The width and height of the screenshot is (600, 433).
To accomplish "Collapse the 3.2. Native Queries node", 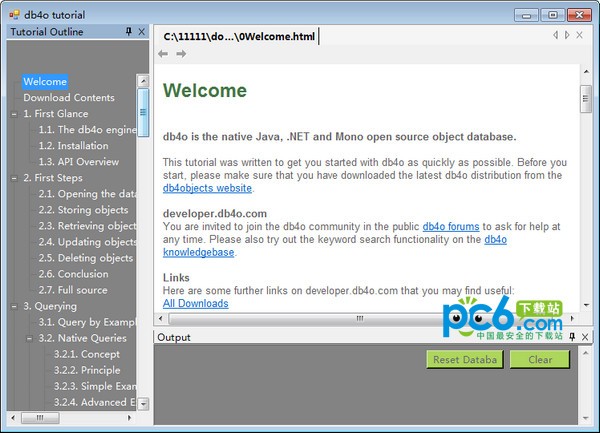I will (x=29, y=339).
